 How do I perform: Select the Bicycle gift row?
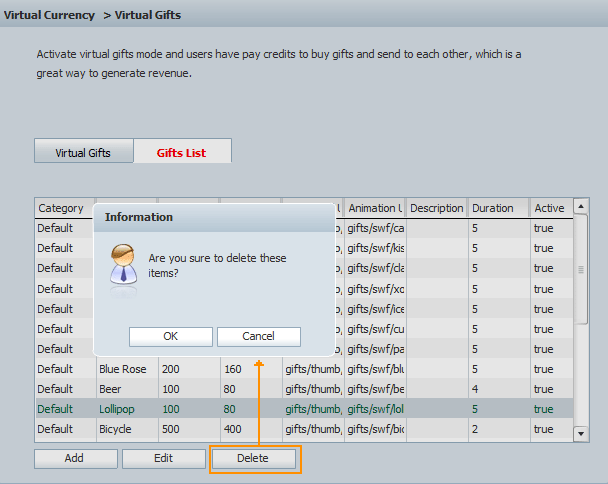click(x=115, y=429)
